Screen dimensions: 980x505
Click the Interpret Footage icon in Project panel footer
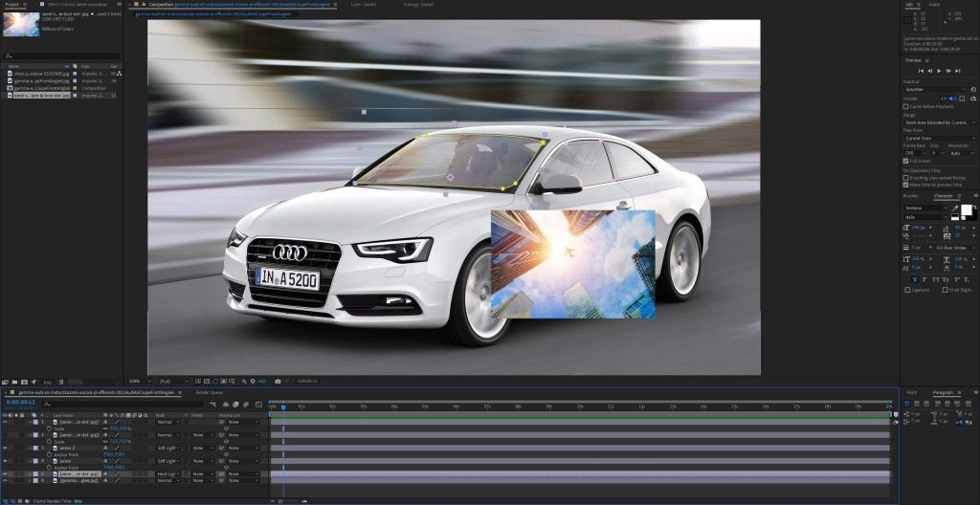tap(6, 382)
